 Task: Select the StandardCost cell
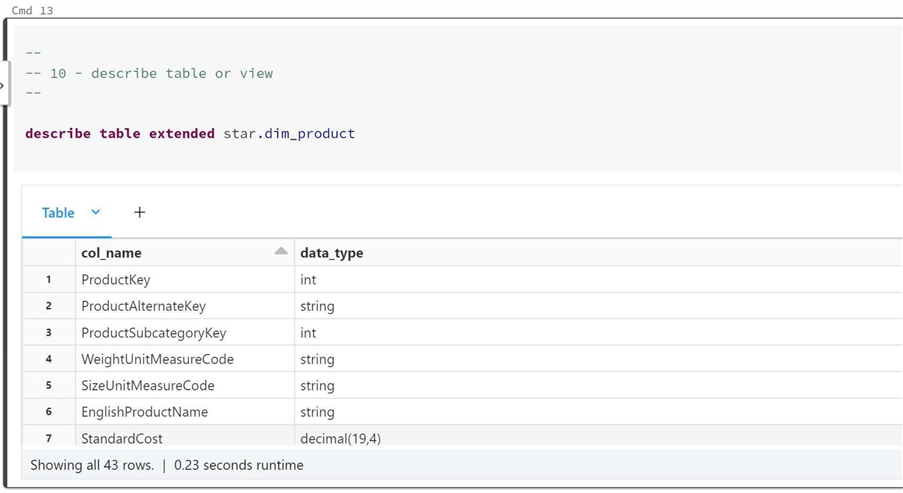pyautogui.click(x=122, y=438)
